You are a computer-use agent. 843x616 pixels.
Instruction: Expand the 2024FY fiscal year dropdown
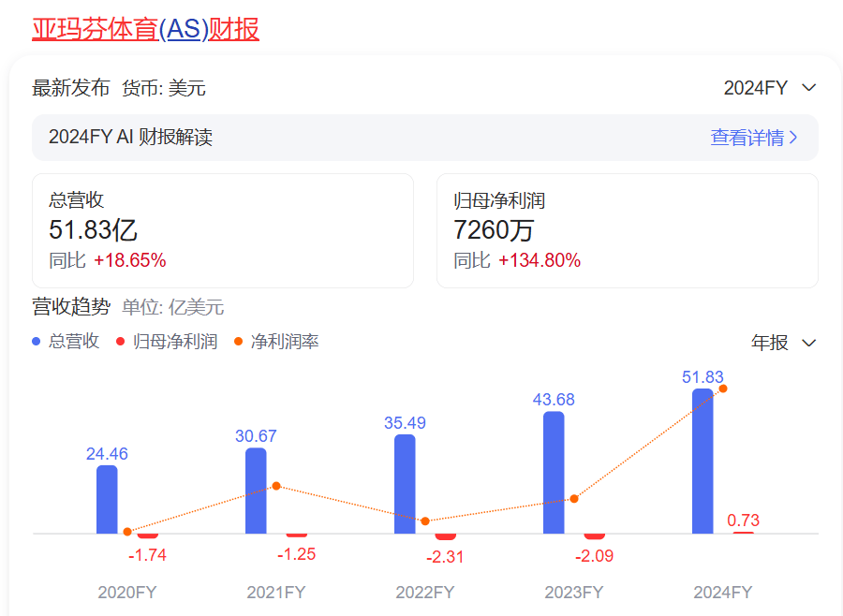coord(770,88)
